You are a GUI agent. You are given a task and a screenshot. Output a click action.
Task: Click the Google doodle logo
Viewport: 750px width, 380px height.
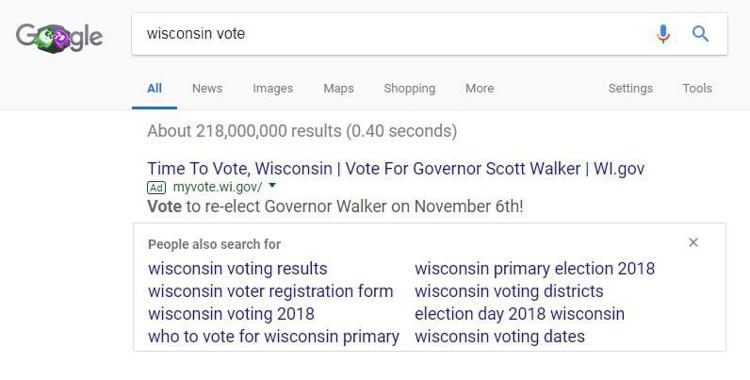click(59, 37)
